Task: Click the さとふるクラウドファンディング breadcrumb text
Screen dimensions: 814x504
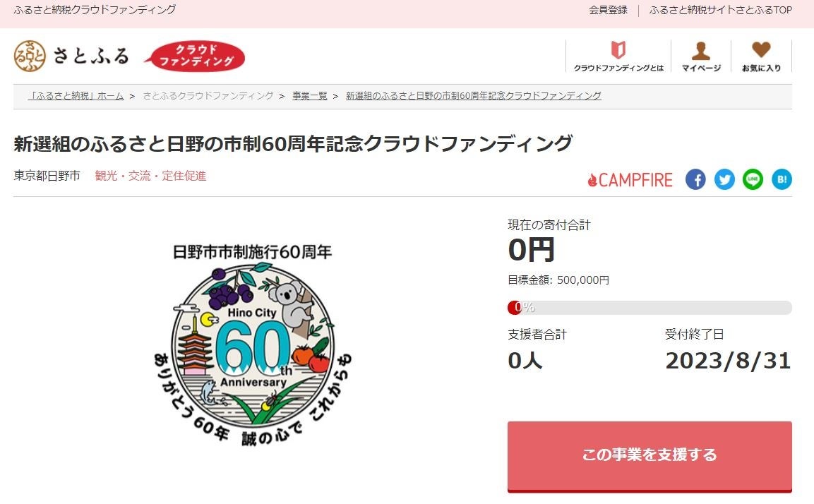Action: coord(208,96)
